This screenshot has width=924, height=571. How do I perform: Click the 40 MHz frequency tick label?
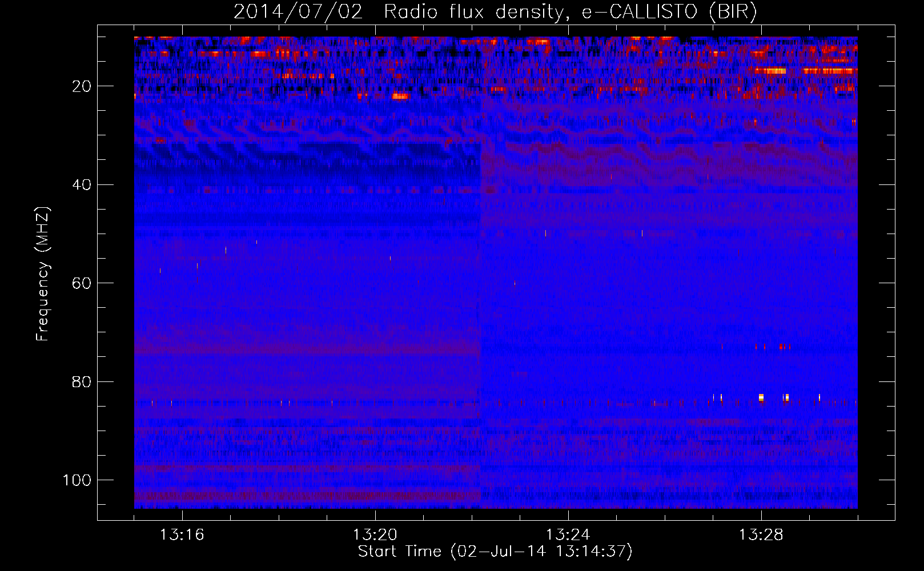[x=82, y=184]
